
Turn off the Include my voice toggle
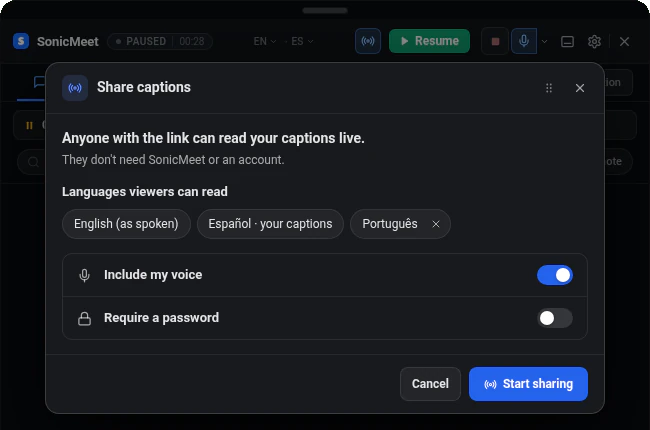pos(555,275)
